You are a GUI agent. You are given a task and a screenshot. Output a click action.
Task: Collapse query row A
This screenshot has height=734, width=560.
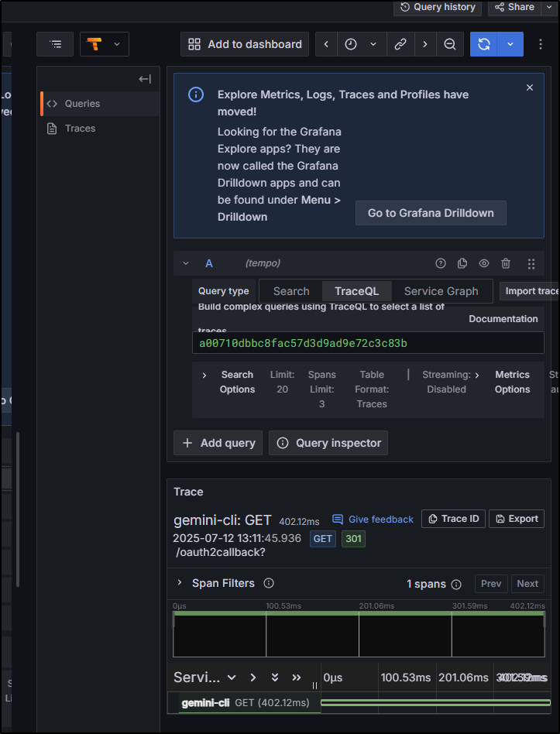click(x=186, y=263)
